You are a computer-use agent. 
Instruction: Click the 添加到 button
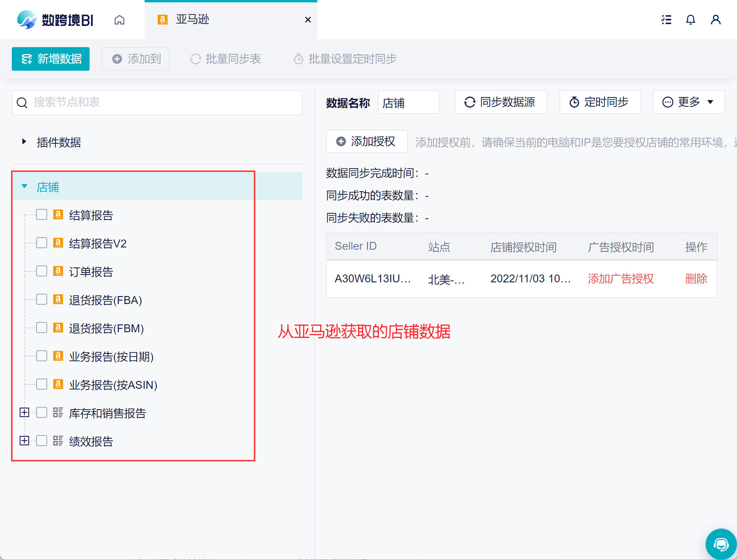(x=136, y=59)
